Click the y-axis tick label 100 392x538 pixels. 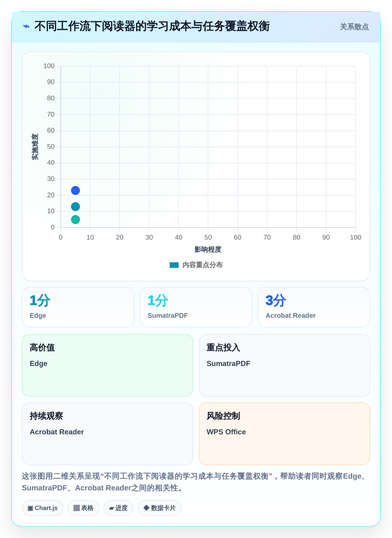tap(49, 66)
